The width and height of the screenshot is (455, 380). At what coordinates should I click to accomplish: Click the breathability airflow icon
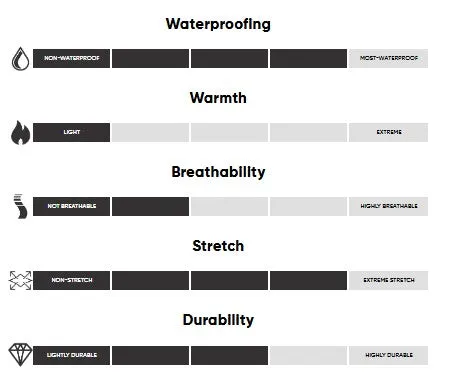(20, 206)
